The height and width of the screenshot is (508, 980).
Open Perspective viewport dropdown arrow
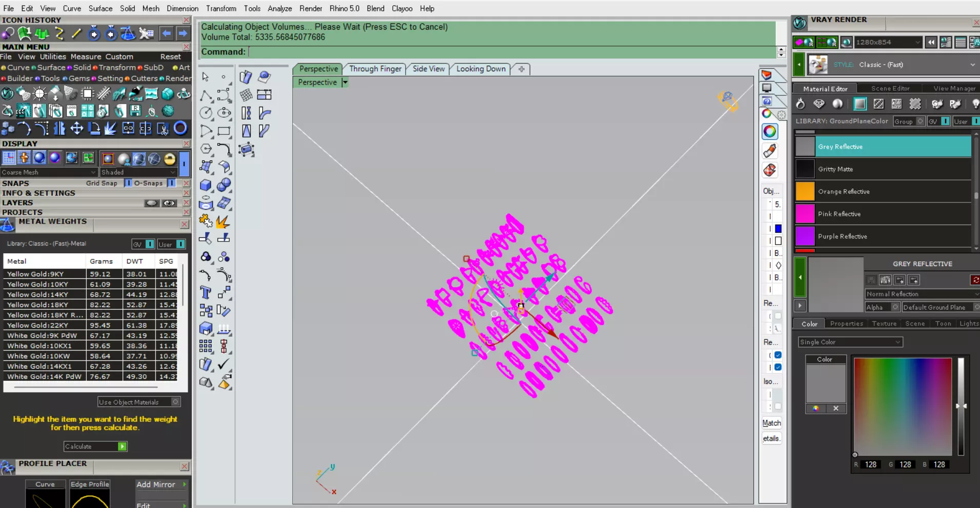point(345,82)
